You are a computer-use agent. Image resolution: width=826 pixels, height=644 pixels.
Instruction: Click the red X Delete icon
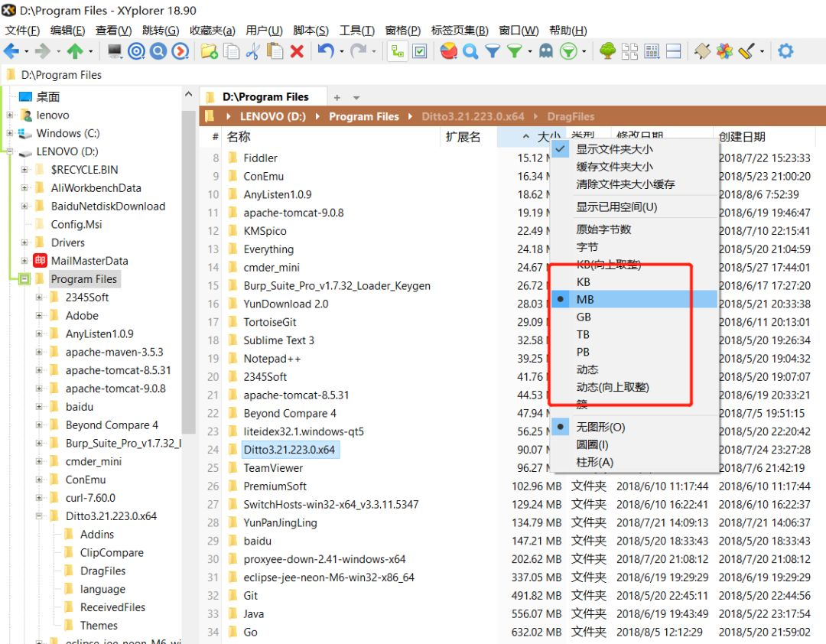pos(297,51)
